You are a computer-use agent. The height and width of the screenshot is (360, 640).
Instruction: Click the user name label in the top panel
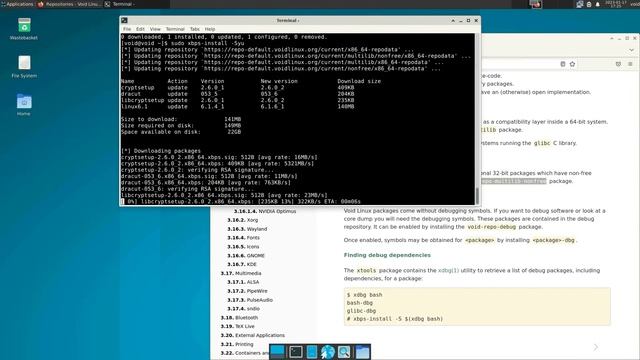pos(635,4)
